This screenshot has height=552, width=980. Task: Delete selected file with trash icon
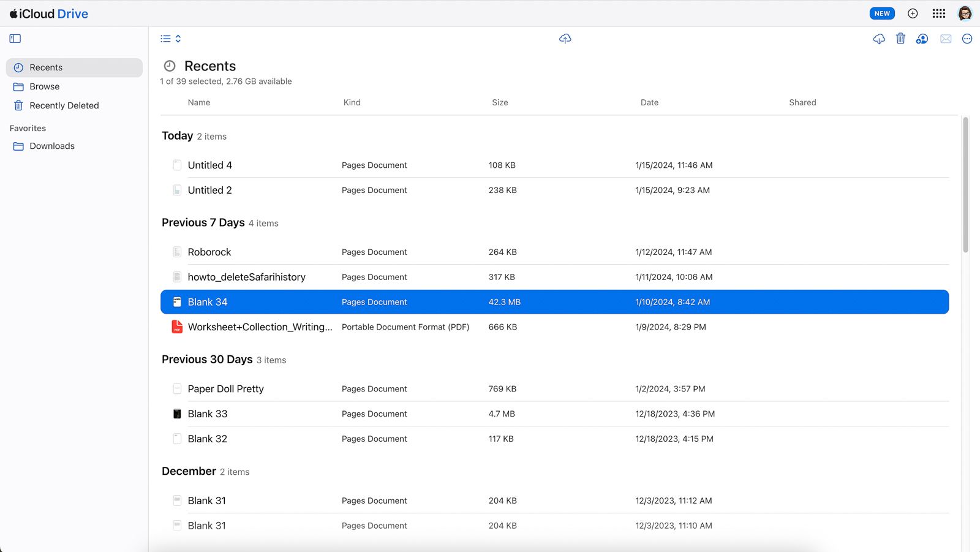(900, 39)
